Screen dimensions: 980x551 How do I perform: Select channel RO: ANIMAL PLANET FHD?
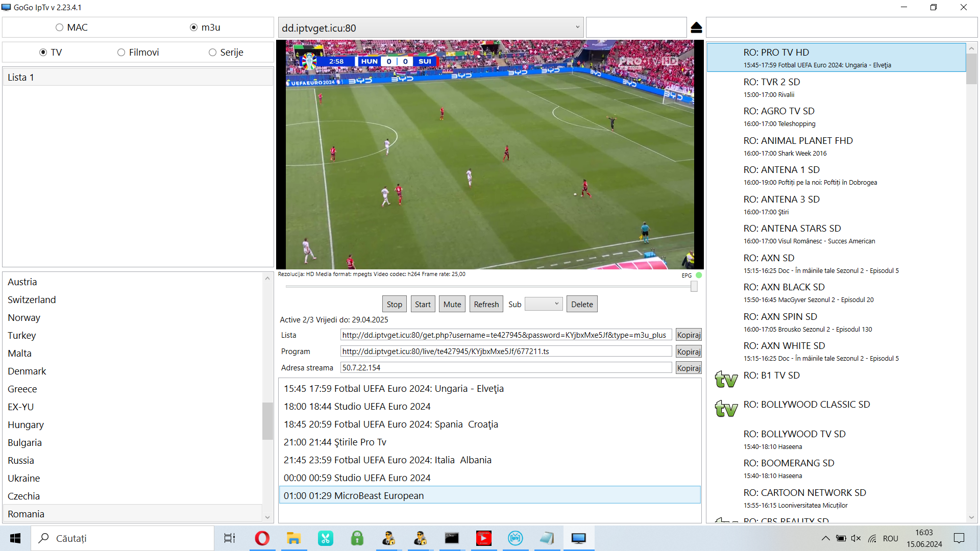(836, 146)
